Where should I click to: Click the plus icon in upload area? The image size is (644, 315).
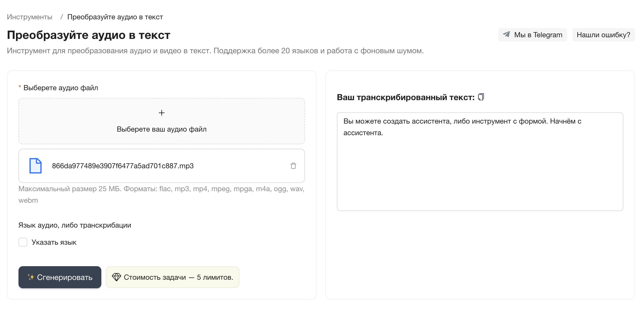coord(162,113)
